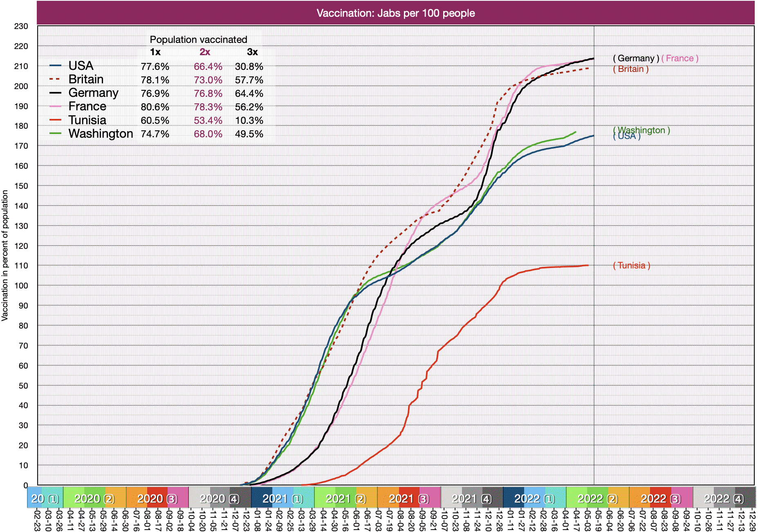Click the Population vaccinated heading
This screenshot has height=532, width=758.
(x=198, y=40)
